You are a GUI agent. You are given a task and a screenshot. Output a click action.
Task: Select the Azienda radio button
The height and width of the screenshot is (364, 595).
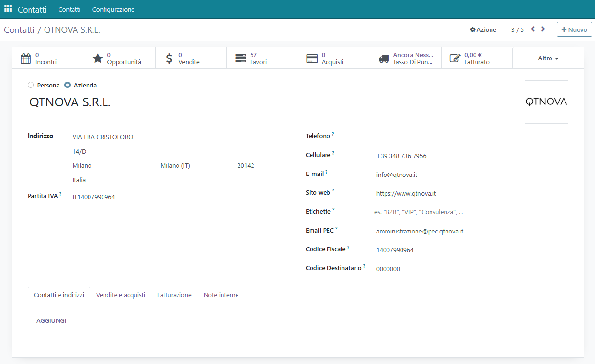[68, 85]
